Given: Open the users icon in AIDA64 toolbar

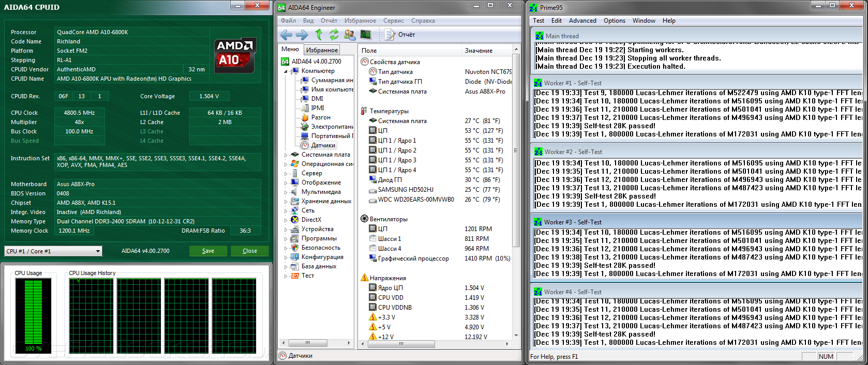Looking at the screenshot, I should [x=350, y=35].
